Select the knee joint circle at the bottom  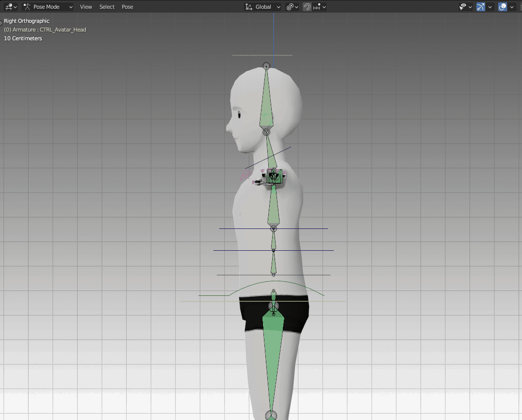coord(271,415)
